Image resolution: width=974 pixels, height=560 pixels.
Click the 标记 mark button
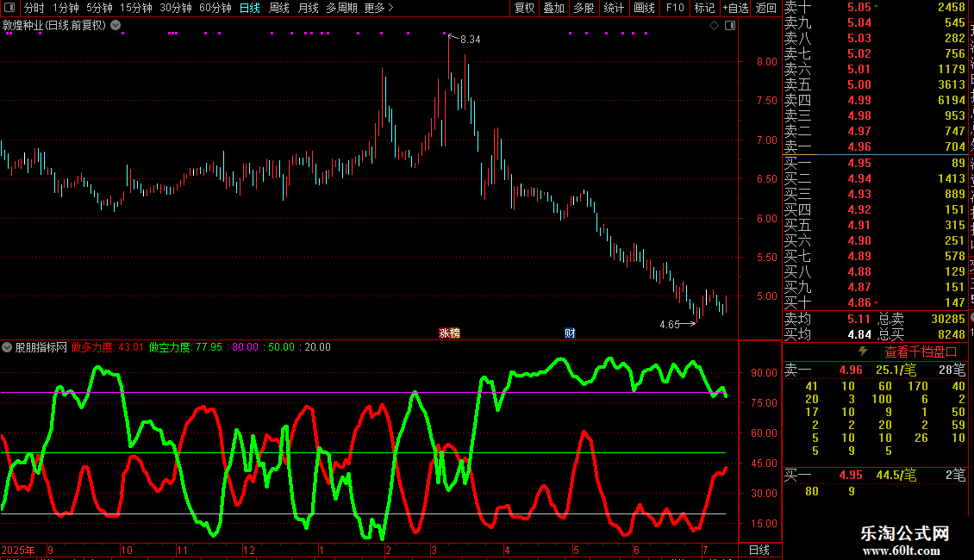click(704, 8)
